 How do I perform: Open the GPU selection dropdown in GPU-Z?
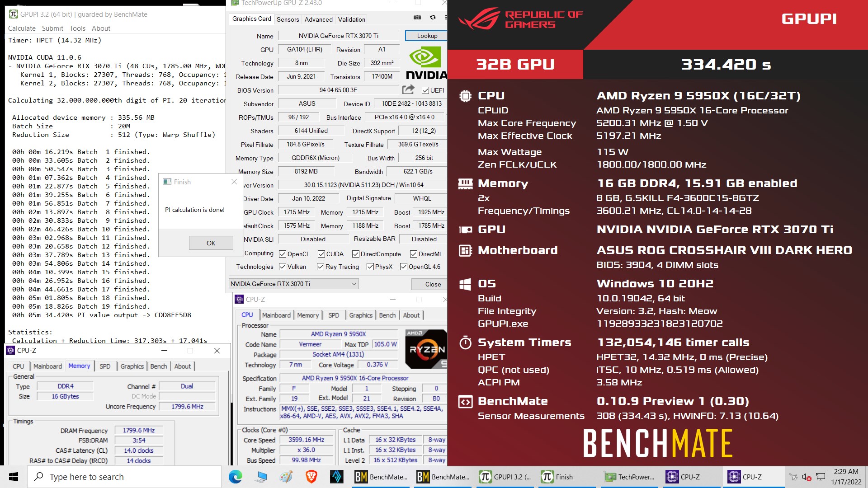pyautogui.click(x=294, y=284)
